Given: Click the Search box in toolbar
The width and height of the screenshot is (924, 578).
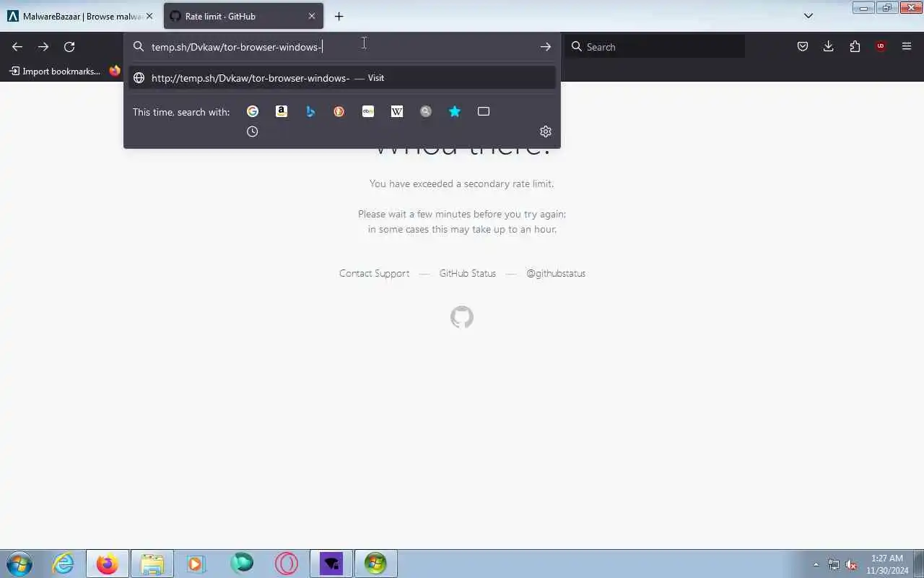Looking at the screenshot, I should (655, 46).
